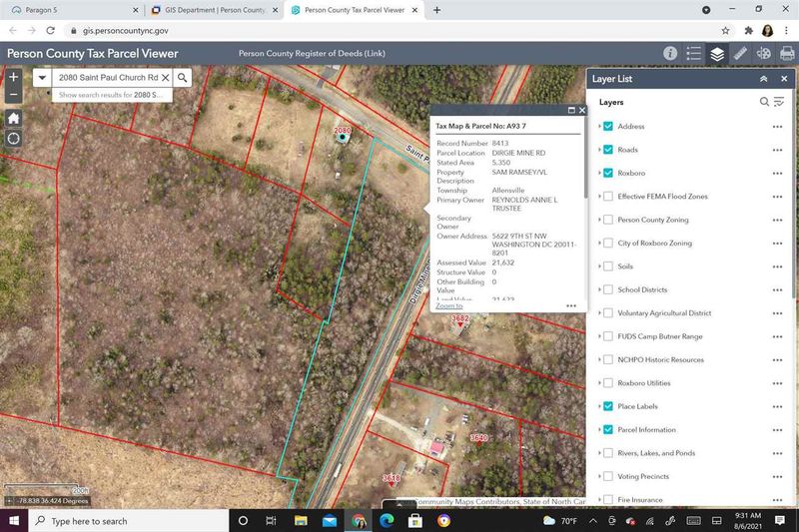Close the parcel info popup
Image resolution: width=799 pixels, height=532 pixels.
click(582, 110)
